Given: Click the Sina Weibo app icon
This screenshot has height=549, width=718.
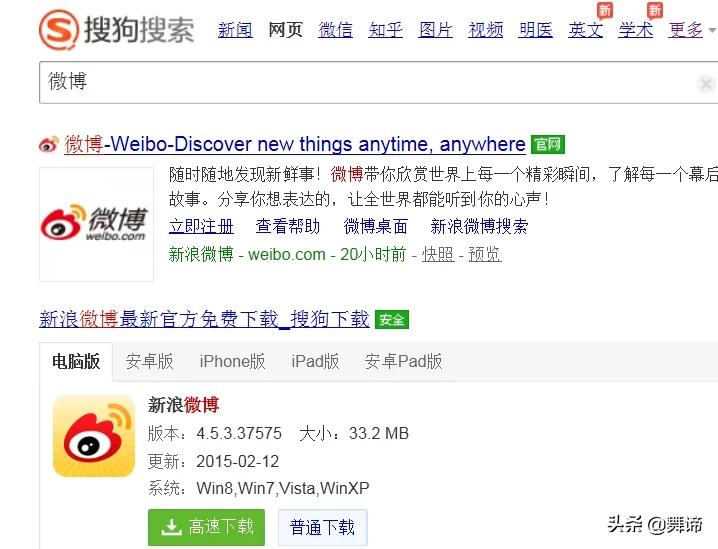Looking at the screenshot, I should pyautogui.click(x=94, y=436).
